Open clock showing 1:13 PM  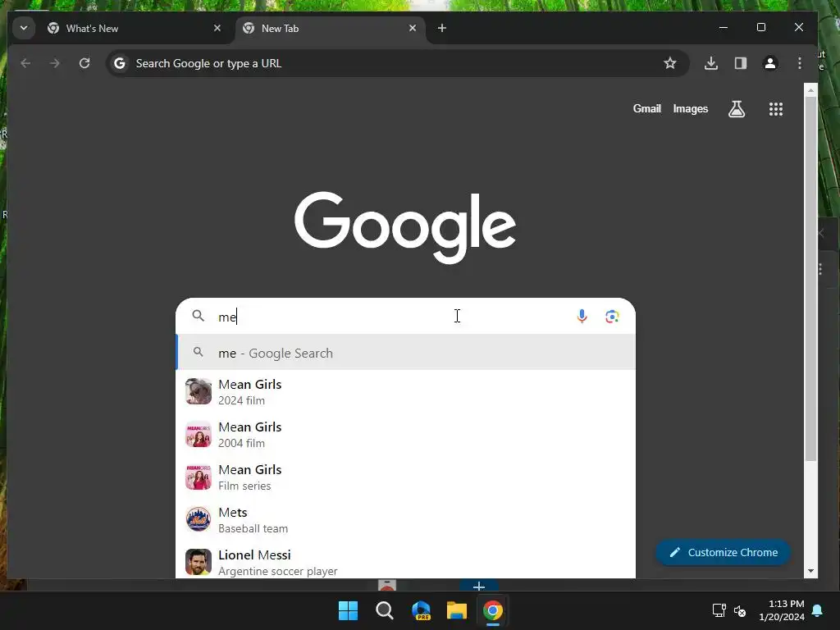[782, 610]
